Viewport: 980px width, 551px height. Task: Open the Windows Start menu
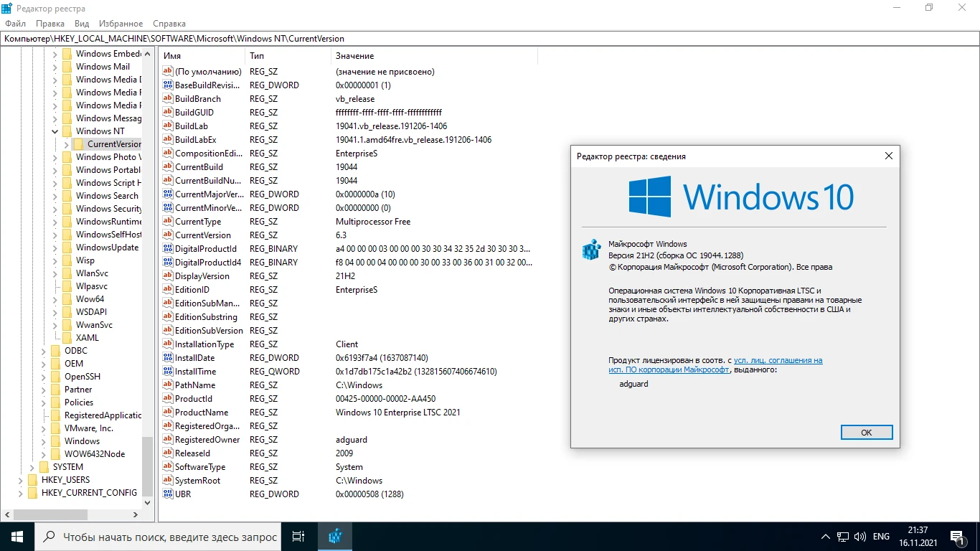click(17, 536)
